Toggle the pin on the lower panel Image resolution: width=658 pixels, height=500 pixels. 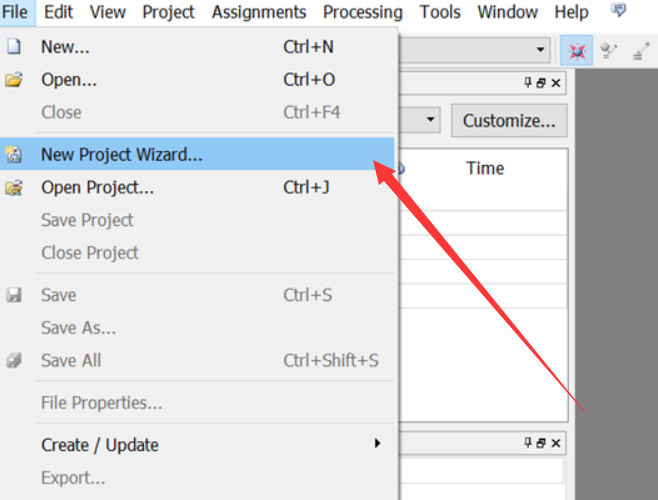coord(528,443)
